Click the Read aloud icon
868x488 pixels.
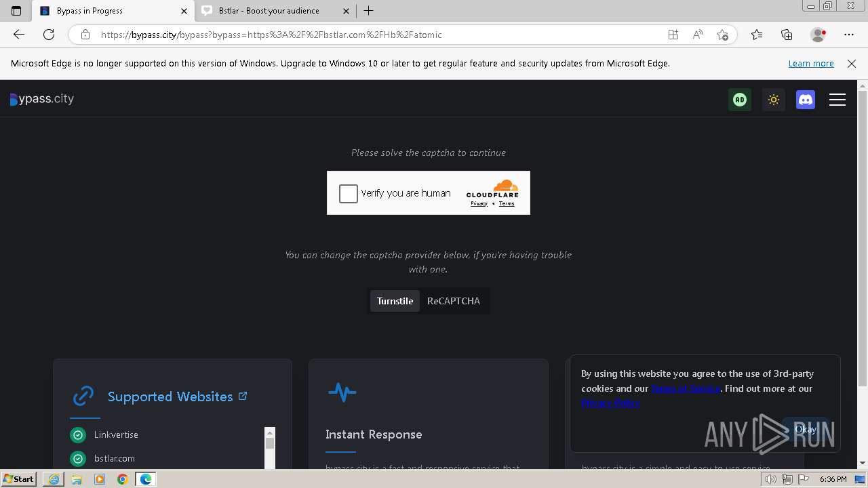tap(697, 35)
